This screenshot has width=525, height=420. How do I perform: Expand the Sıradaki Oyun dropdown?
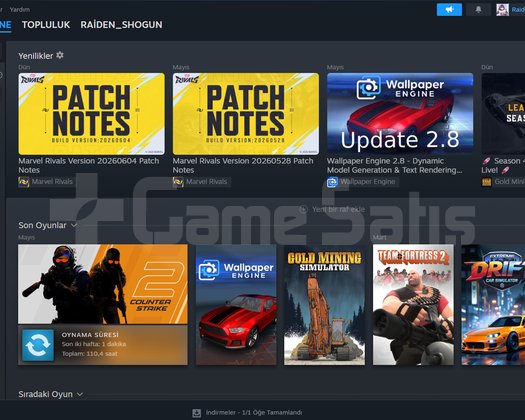click(80, 394)
